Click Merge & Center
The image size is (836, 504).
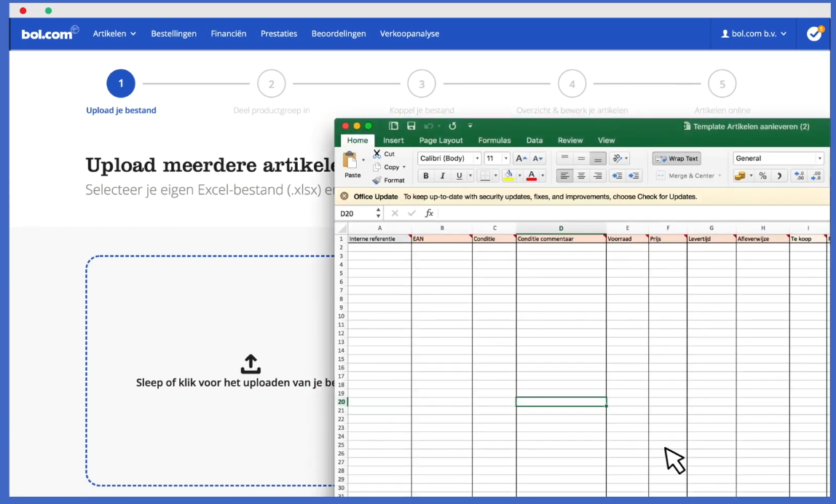[687, 176]
